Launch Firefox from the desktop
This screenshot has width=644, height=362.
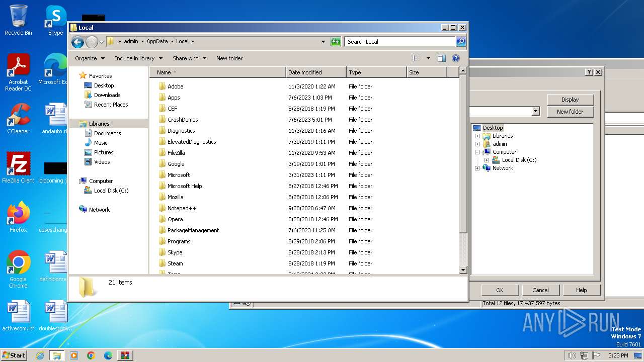(18, 217)
